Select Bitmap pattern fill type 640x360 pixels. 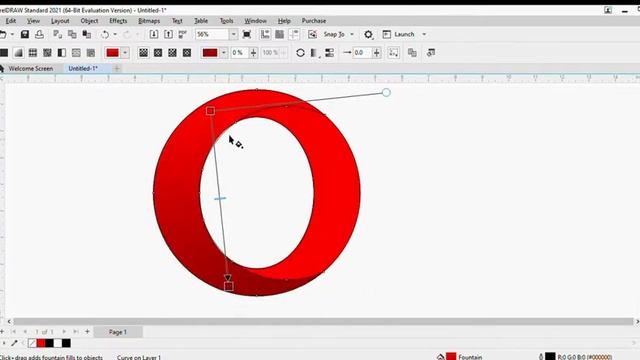pos(47,53)
